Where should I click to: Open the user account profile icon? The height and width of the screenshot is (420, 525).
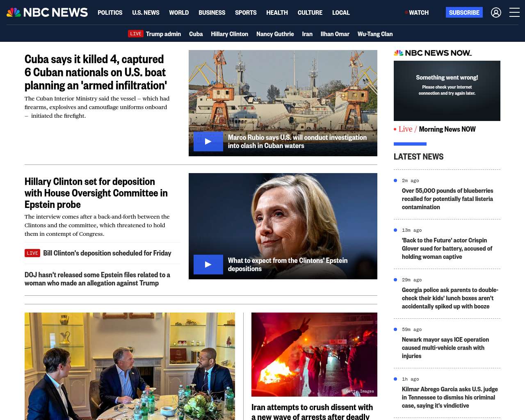click(496, 13)
